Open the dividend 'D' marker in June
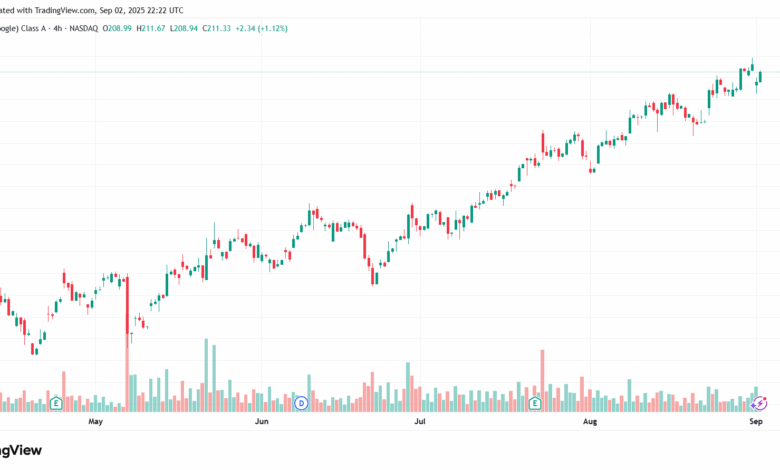Viewport: 780px width, 470px height. coord(301,404)
